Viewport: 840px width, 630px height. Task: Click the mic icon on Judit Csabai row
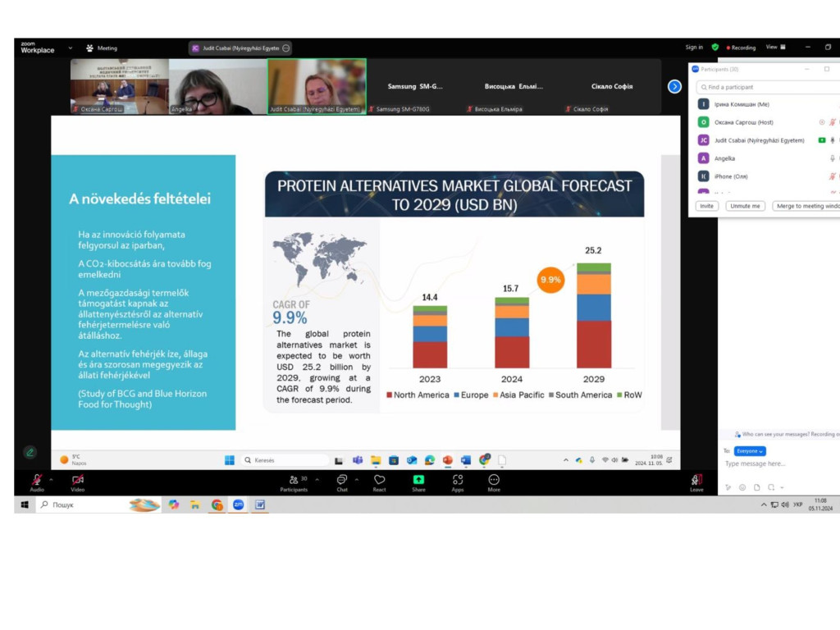pyautogui.click(x=833, y=140)
